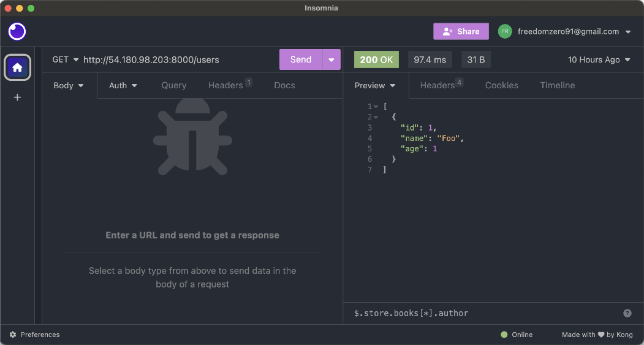Click the green Online status indicator
The width and height of the screenshot is (644, 345).
pos(504,335)
